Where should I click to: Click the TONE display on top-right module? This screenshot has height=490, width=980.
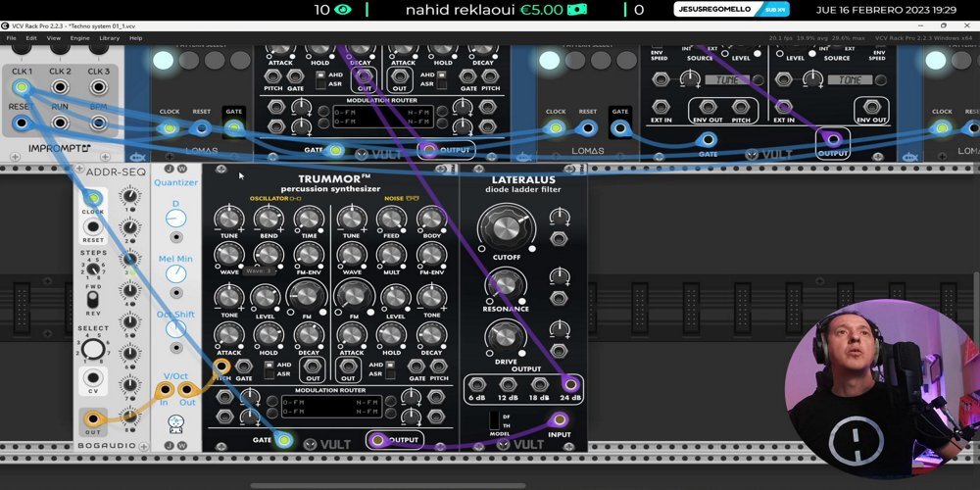click(850, 80)
